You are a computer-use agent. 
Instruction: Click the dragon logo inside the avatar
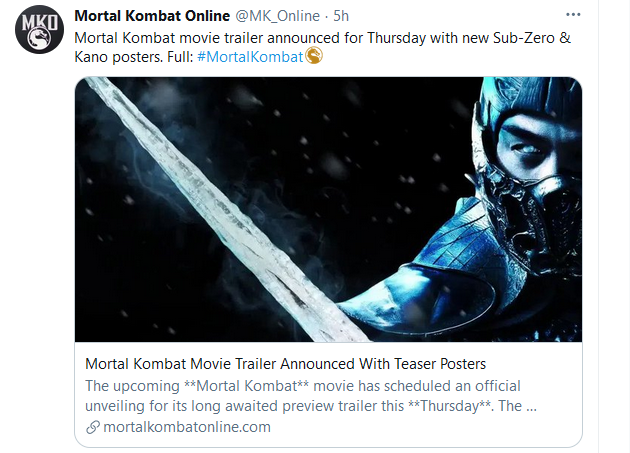click(40, 43)
